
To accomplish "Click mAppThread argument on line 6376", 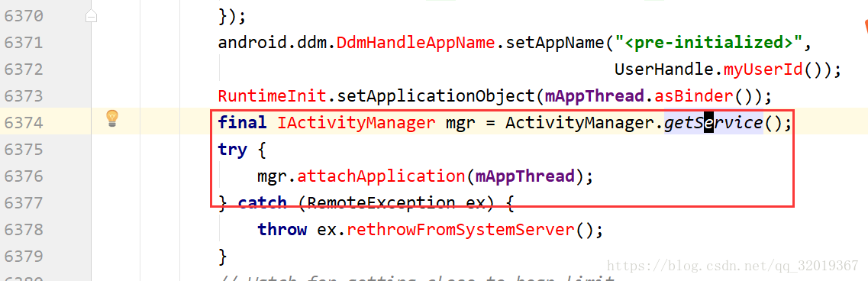I will tap(524, 176).
